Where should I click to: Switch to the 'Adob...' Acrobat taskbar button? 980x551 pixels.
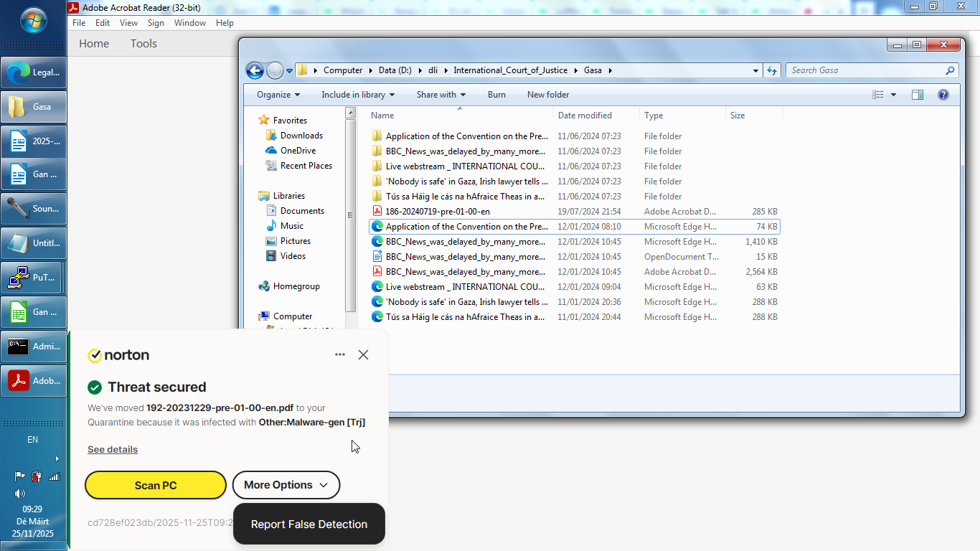(34, 381)
